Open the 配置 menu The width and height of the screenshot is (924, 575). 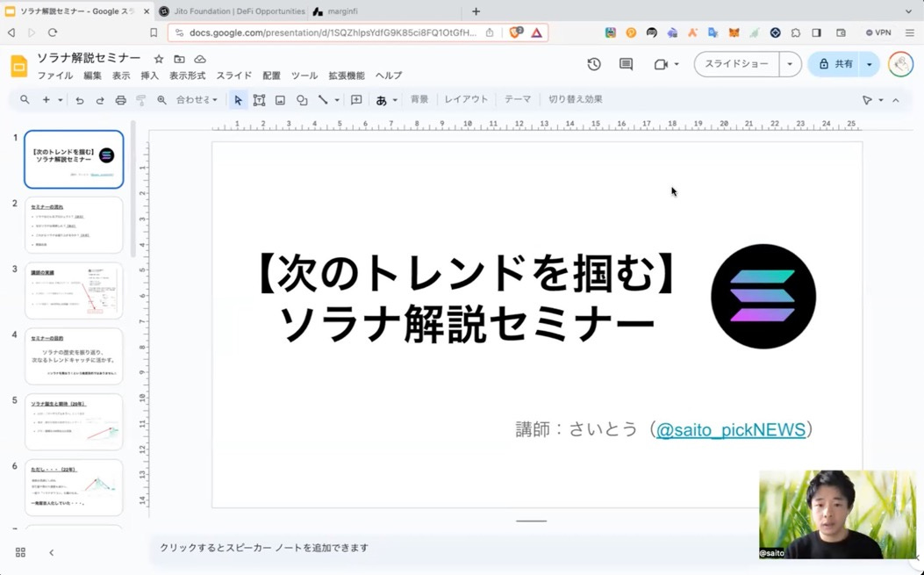(272, 75)
